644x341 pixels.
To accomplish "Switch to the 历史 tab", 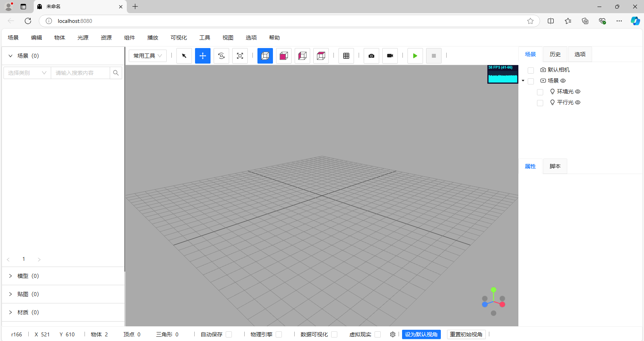I will tap(555, 54).
